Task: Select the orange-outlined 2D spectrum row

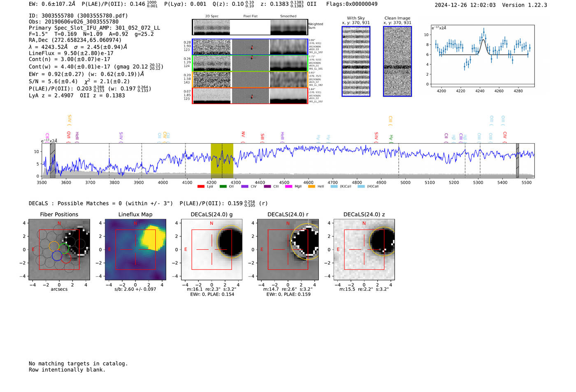Action: point(250,79)
